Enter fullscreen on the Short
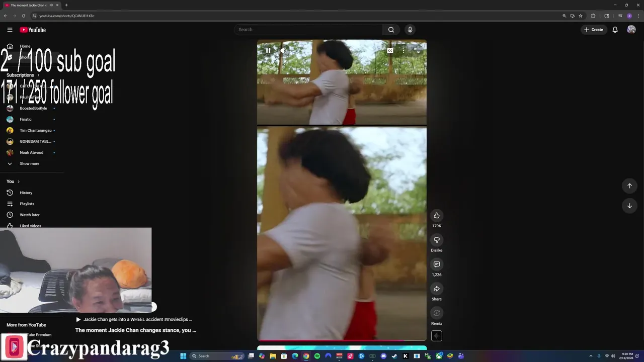This screenshot has width=644, height=362. [x=417, y=50]
